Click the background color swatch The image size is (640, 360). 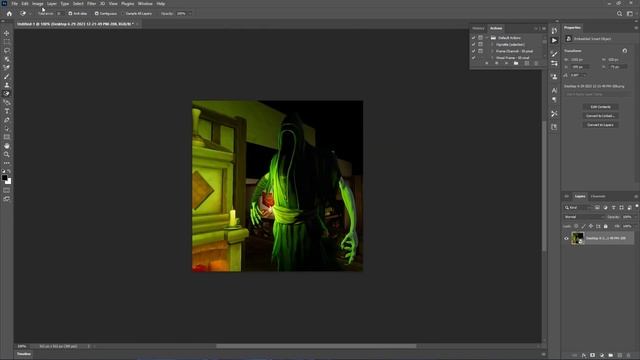[x=9, y=181]
